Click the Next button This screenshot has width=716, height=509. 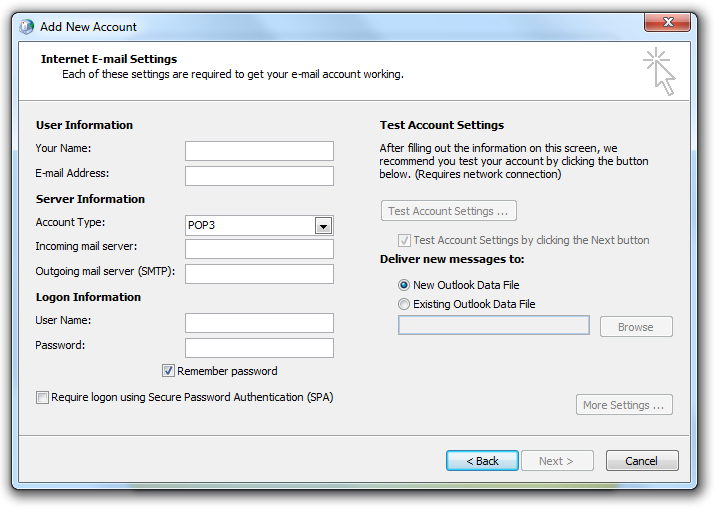pos(557,461)
